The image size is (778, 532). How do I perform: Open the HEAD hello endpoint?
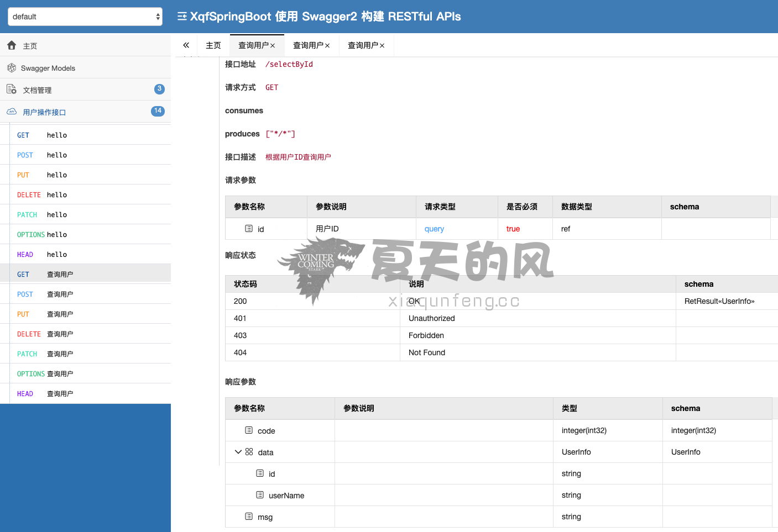[85, 254]
